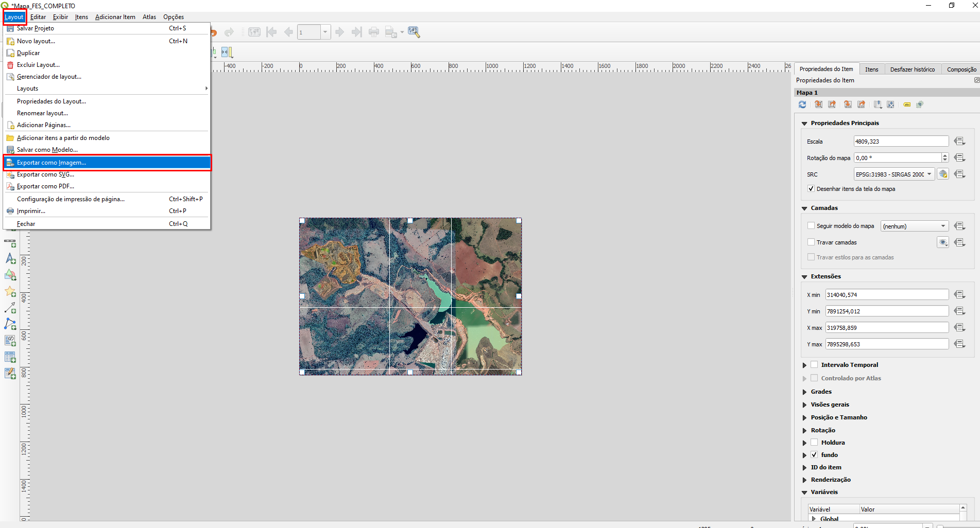
Task: Toggle Desenhar itens da tela do mapa checkbox
Action: (811, 189)
